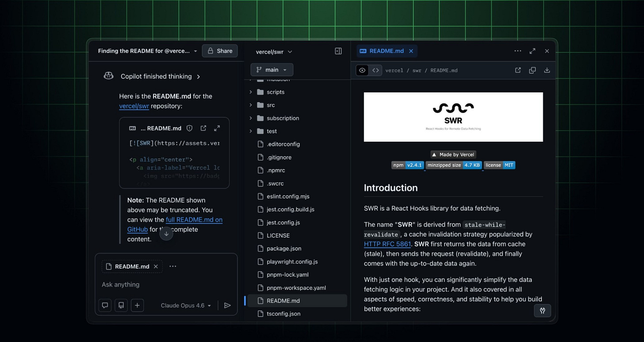Follow the HTTP RFC 5861 link
Viewport: 644px width, 342px height.
coord(387,244)
